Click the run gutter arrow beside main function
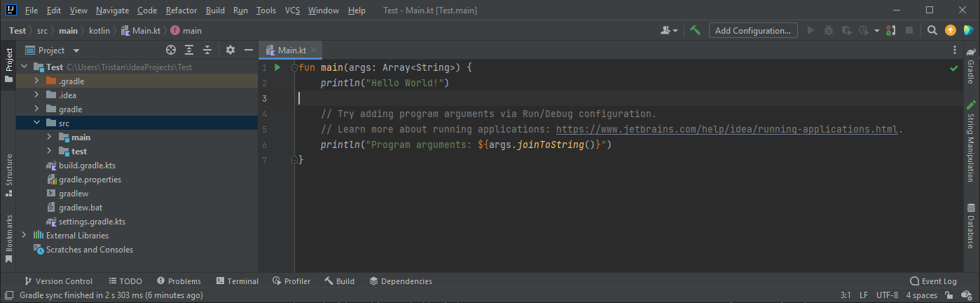 point(277,68)
